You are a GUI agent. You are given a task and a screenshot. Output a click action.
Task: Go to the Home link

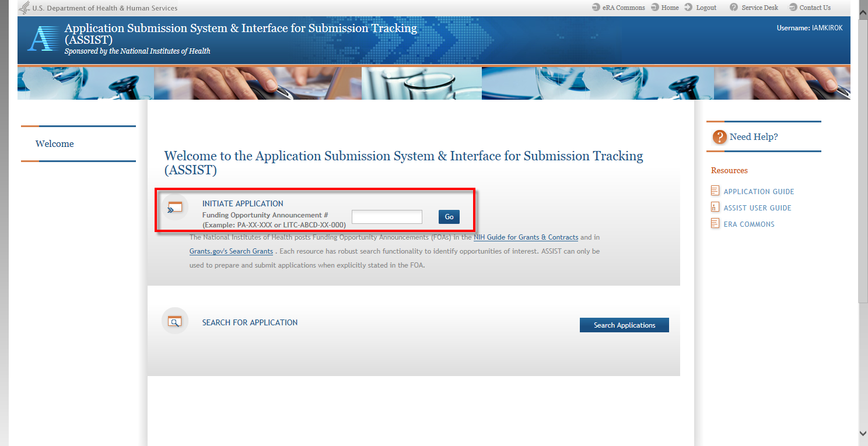(x=670, y=8)
